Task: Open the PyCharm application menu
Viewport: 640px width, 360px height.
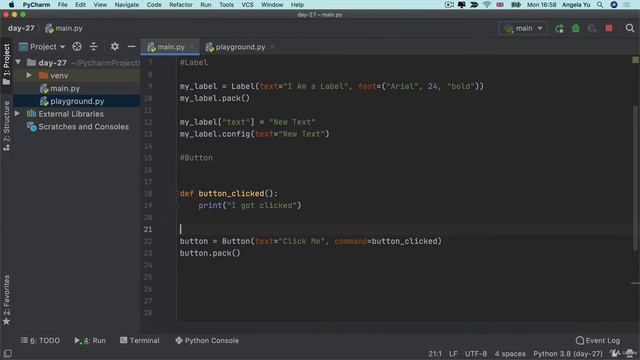Action: pos(36,5)
